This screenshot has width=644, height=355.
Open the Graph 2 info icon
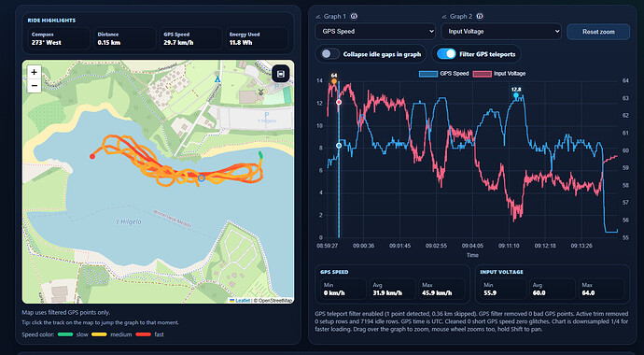tap(480, 17)
